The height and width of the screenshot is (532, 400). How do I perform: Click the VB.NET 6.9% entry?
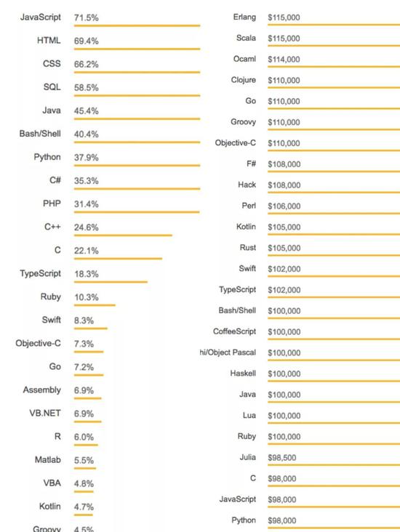coord(65,415)
